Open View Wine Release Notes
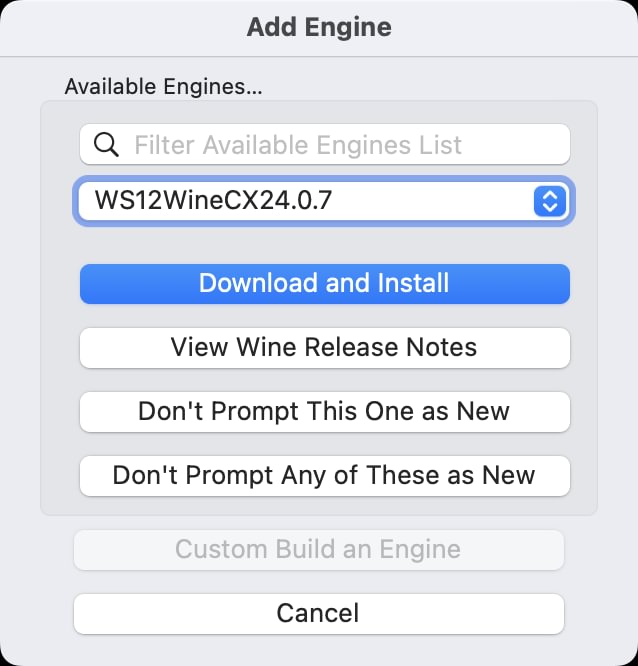The image size is (638, 666). [x=324, y=347]
